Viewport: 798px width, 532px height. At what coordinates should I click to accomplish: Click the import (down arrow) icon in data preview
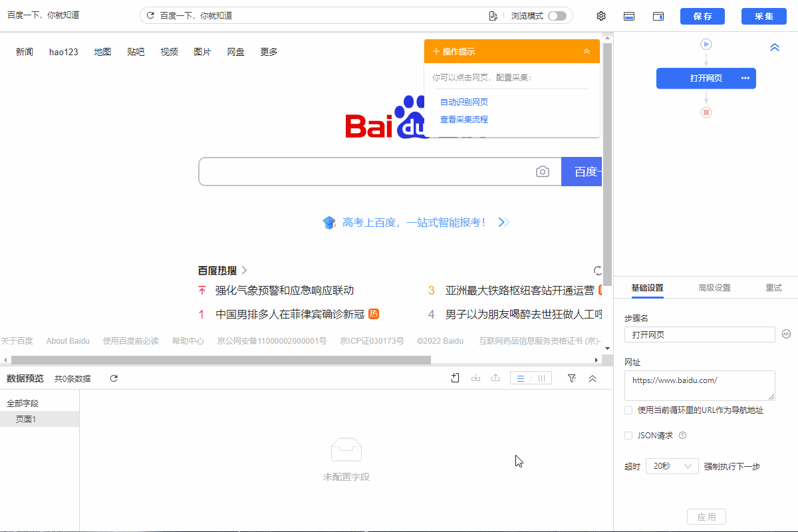coord(475,378)
